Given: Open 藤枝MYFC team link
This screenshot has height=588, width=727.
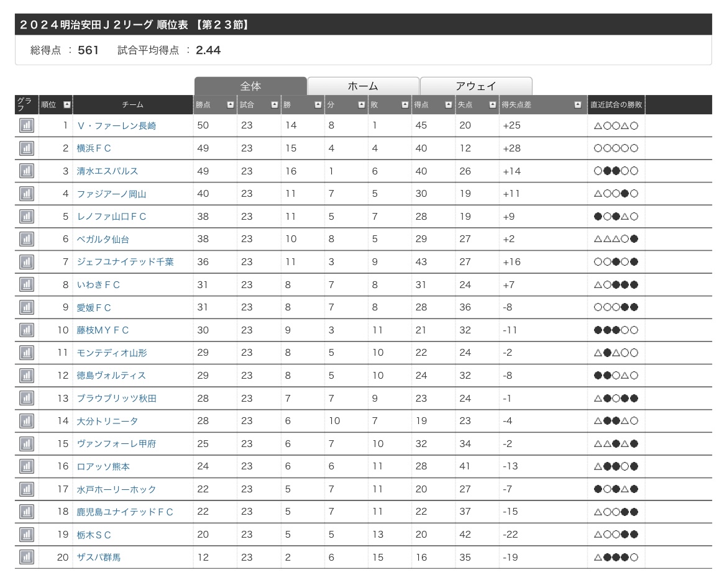Looking at the screenshot, I should (103, 330).
